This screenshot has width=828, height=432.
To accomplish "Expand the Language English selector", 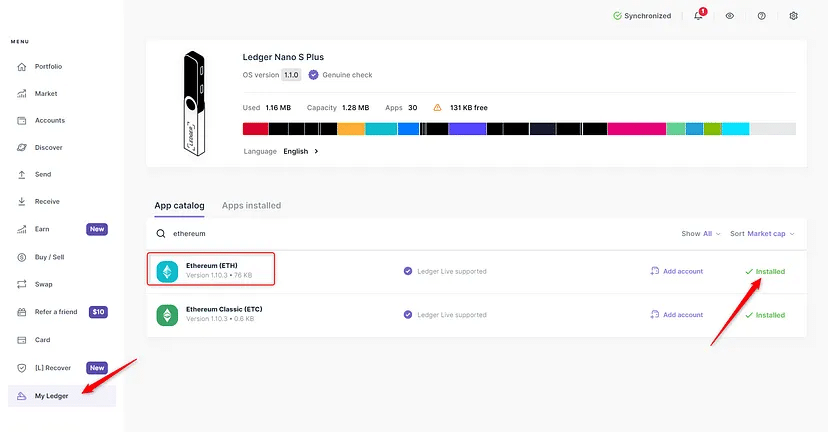I will pyautogui.click(x=300, y=151).
